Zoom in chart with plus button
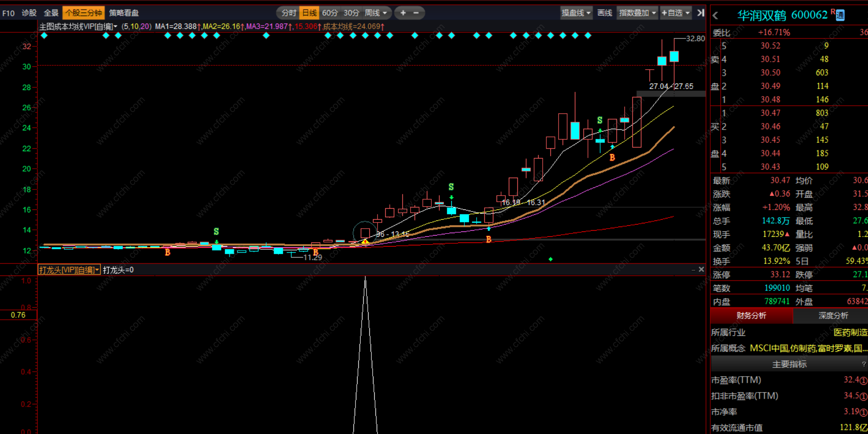Viewport: 868px width, 434px height. click(x=403, y=13)
